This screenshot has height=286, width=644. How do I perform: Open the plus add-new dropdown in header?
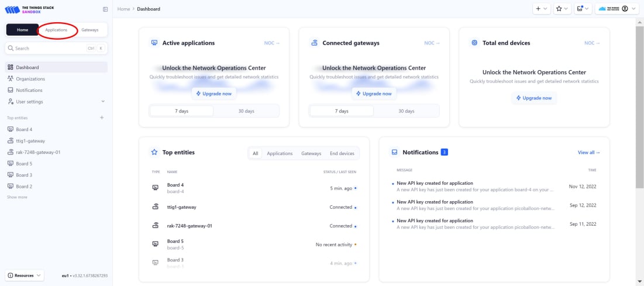(x=541, y=9)
